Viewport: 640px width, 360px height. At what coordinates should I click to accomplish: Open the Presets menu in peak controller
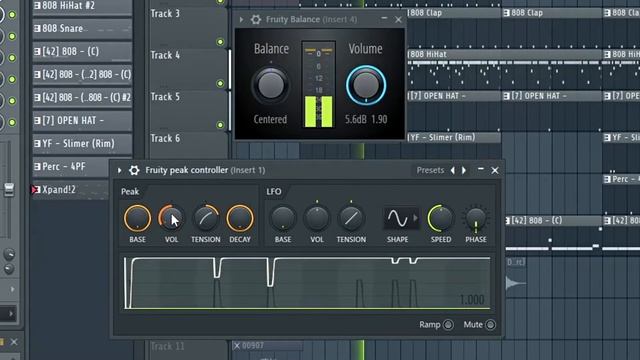(x=430, y=170)
